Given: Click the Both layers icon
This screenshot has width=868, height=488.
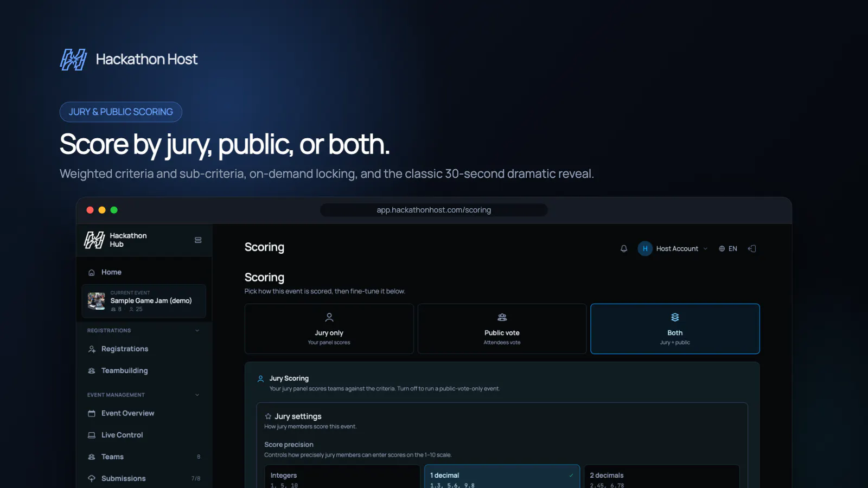Looking at the screenshot, I should pyautogui.click(x=675, y=317).
